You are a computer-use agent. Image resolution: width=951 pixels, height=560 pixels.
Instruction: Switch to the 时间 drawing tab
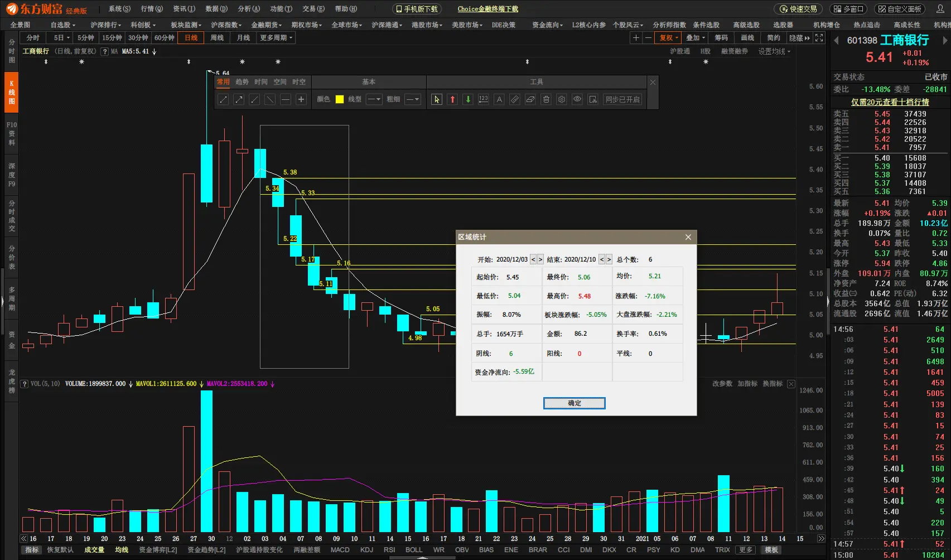tap(261, 82)
